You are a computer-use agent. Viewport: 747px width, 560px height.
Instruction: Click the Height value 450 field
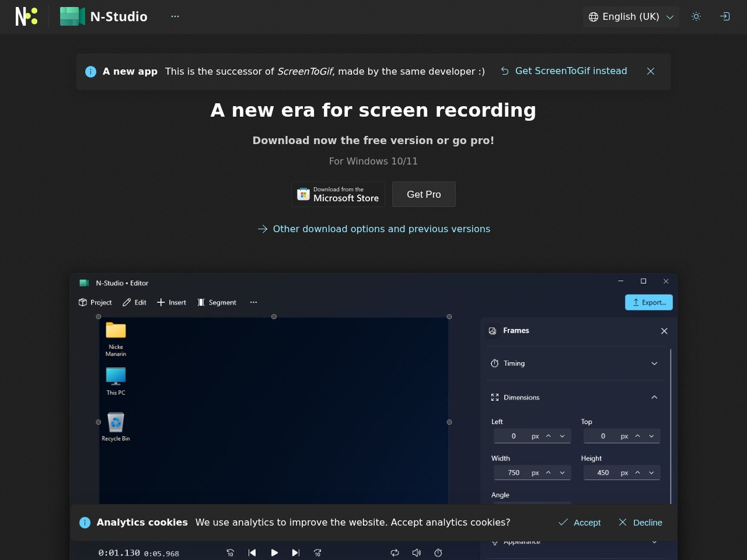603,473
